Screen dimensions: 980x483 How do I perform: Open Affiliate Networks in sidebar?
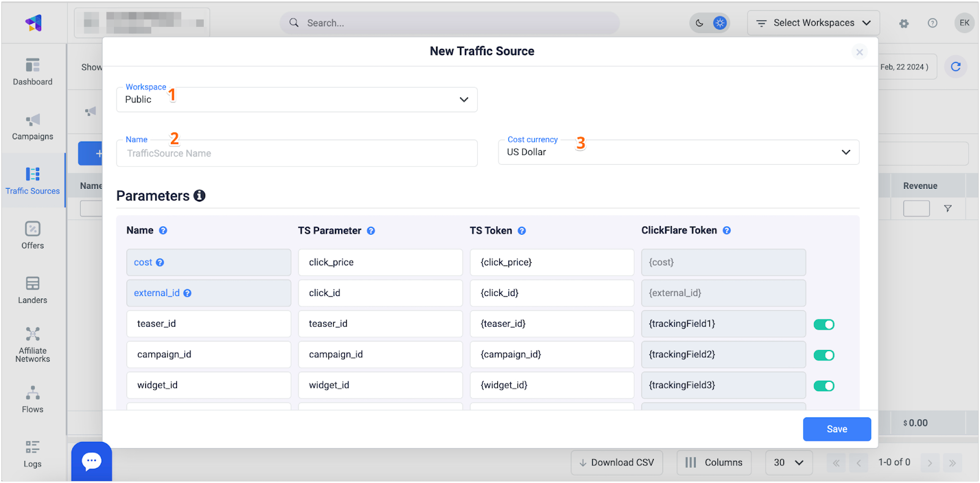pos(33,344)
